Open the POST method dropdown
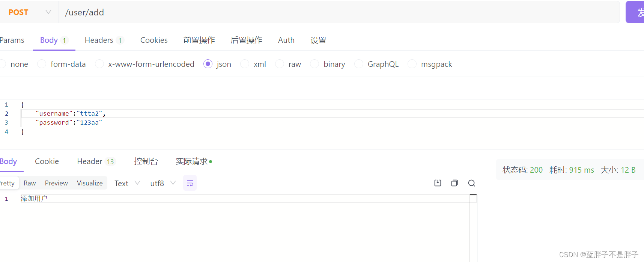Screen dimensions: 644x262 (x=29, y=12)
